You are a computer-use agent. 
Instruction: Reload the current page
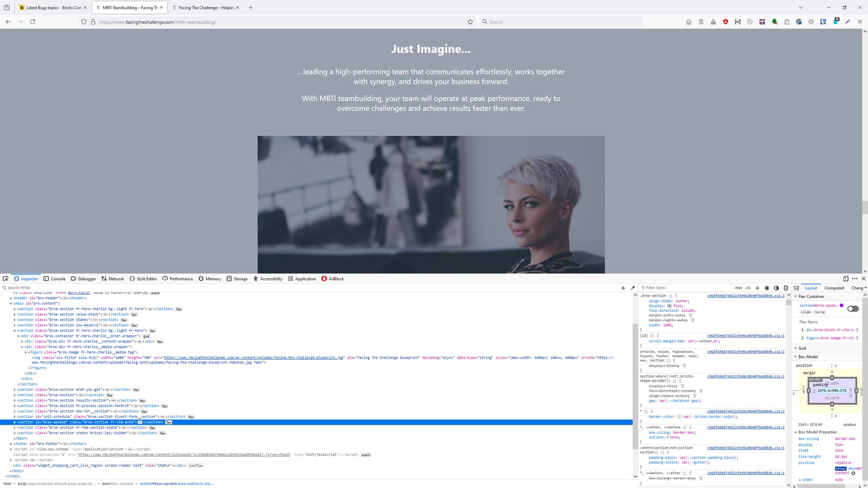coord(33,22)
